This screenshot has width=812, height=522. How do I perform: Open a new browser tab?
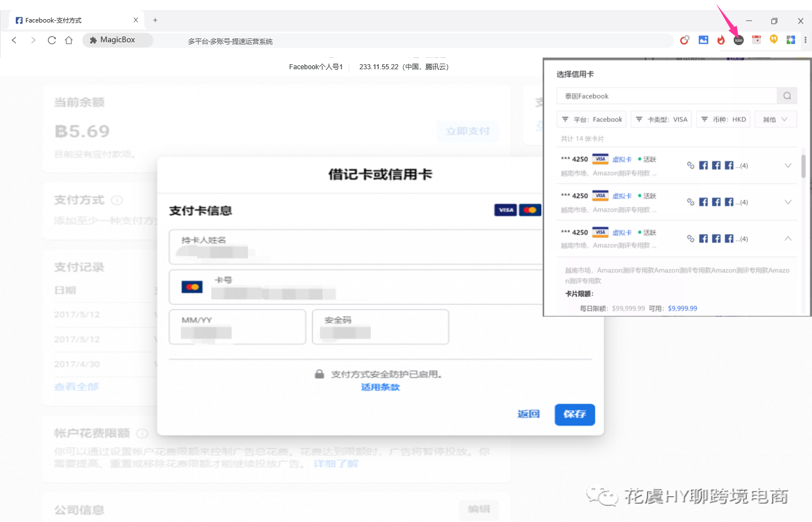(155, 20)
